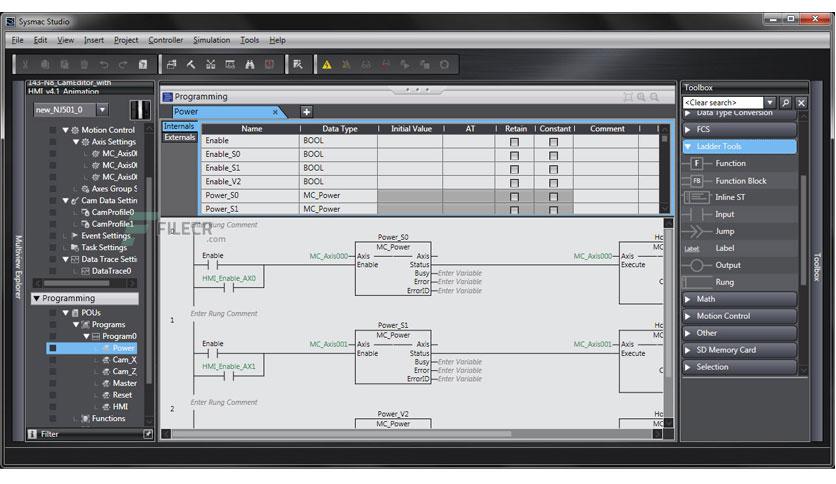Click the Multiview Explorer vertical side tab
The height and width of the screenshot is (484, 836).
[18, 267]
